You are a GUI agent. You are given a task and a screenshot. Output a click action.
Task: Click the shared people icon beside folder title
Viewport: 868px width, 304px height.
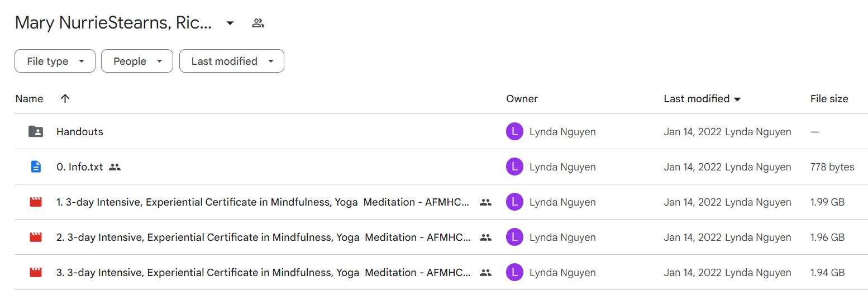(257, 23)
